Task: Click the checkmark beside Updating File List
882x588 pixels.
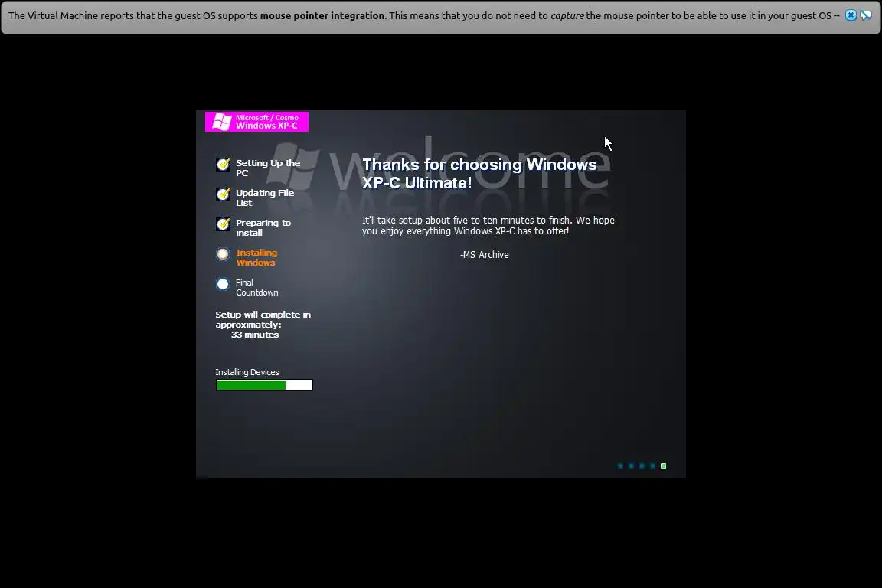Action: [x=223, y=194]
